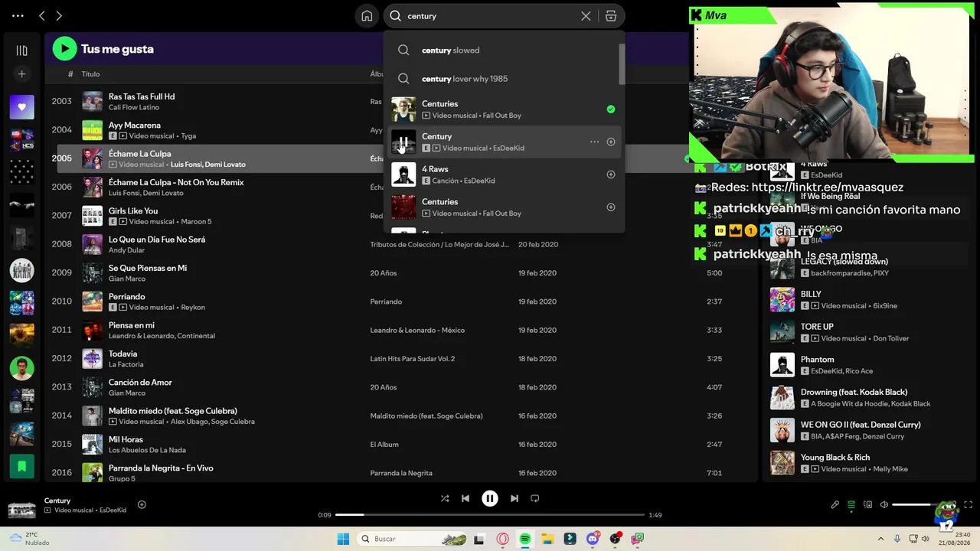Create a new playlist with the plus
The width and height of the screenshot is (980, 551).
[x=21, y=74]
